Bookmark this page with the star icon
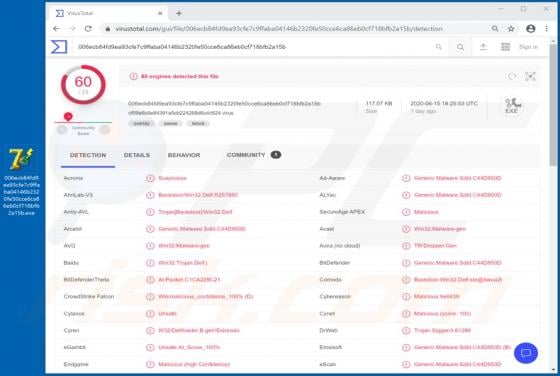The width and height of the screenshot is (560, 376). pos(511,29)
